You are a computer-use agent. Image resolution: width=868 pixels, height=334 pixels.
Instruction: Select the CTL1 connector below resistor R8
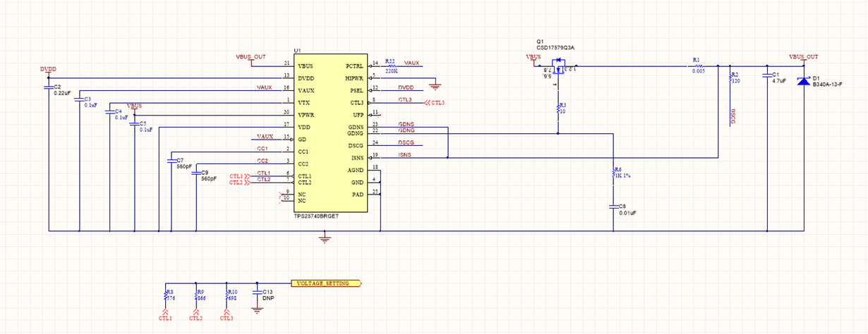[x=166, y=314]
